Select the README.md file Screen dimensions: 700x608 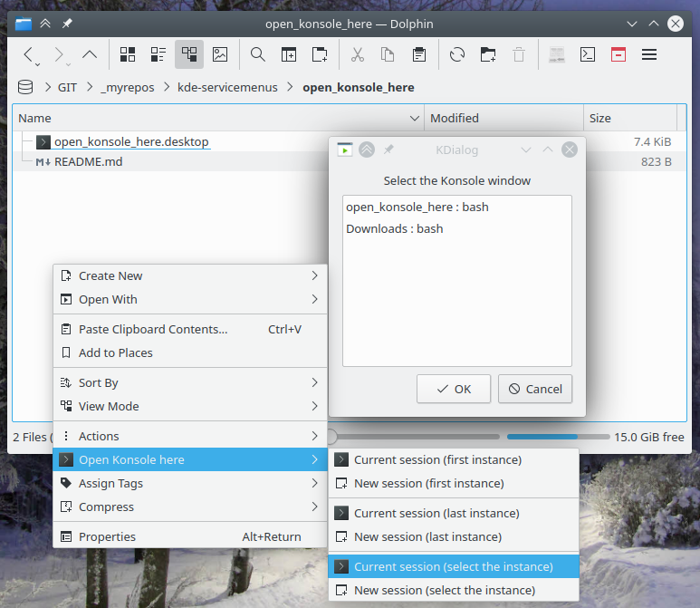tap(88, 161)
